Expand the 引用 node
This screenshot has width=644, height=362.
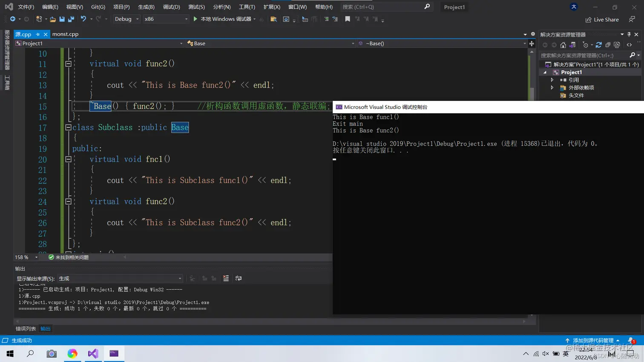(552, 80)
